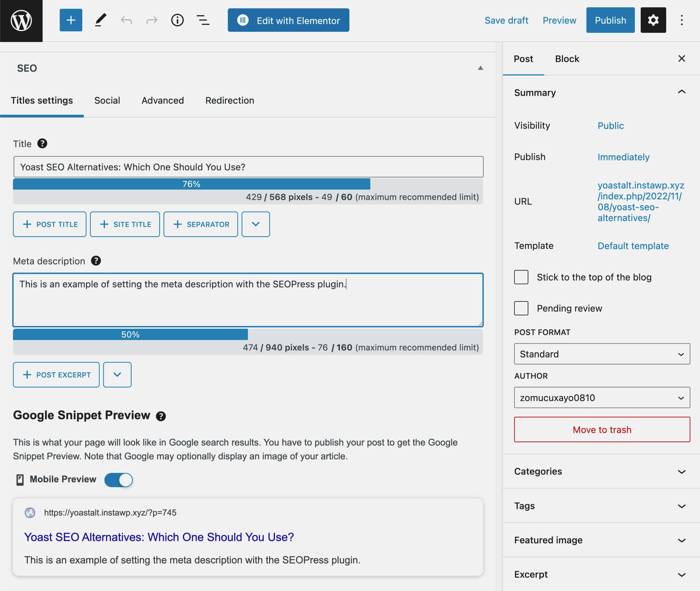This screenshot has height=591, width=700.
Task: Click the Public visibility link
Action: pyautogui.click(x=611, y=126)
